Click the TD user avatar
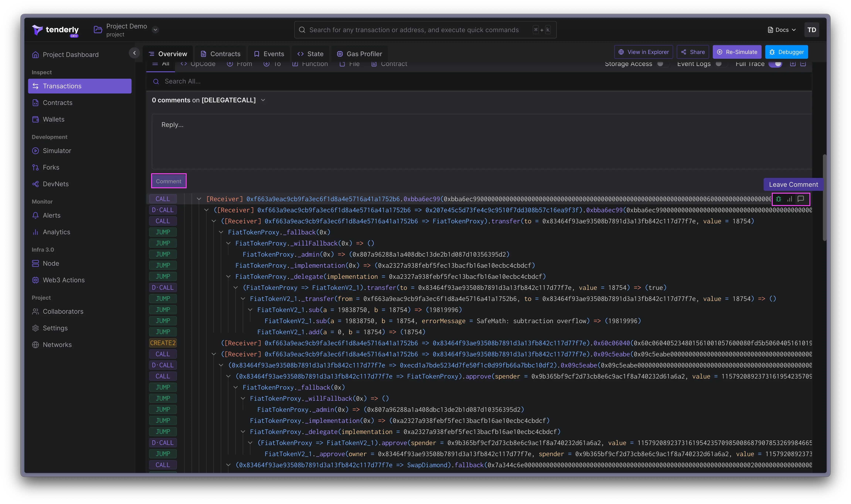 pos(812,30)
